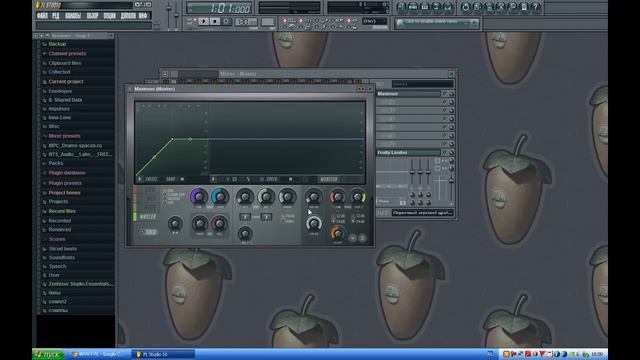Click the pattern number selector
Screen dimensions: 640x360
click(268, 21)
